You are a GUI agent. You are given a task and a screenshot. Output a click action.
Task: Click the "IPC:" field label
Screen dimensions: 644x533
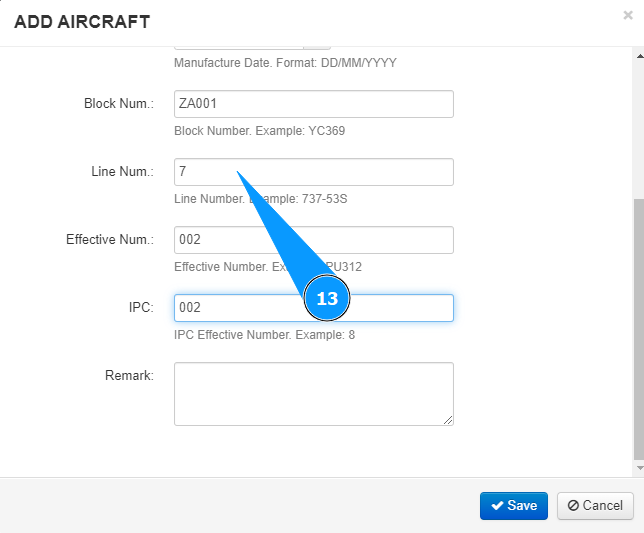(x=140, y=308)
